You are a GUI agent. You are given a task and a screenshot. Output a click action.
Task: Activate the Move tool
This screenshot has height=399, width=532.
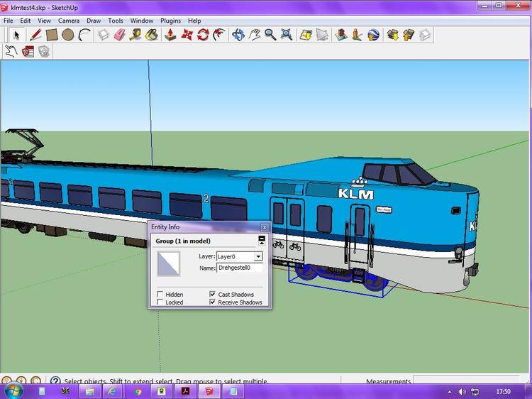[x=187, y=35]
